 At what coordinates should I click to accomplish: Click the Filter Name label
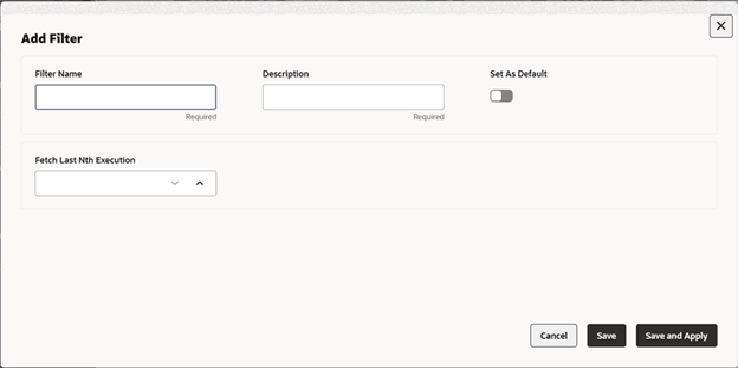58,74
